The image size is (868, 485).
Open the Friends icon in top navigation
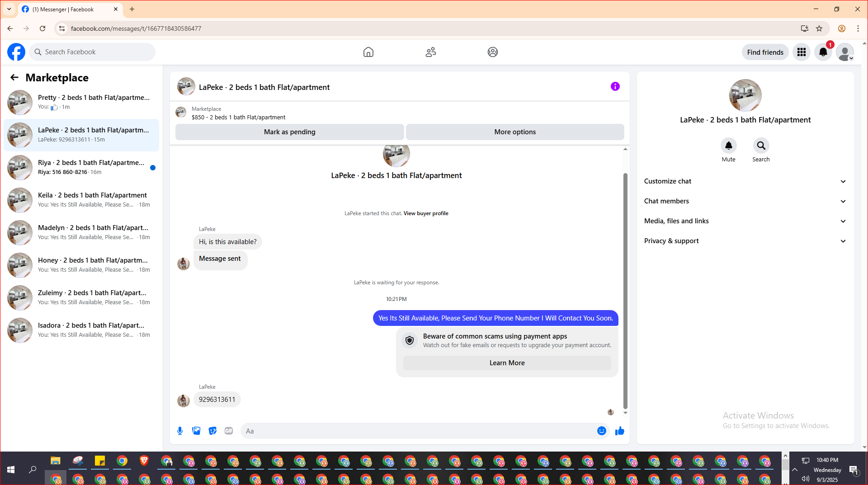click(x=431, y=52)
